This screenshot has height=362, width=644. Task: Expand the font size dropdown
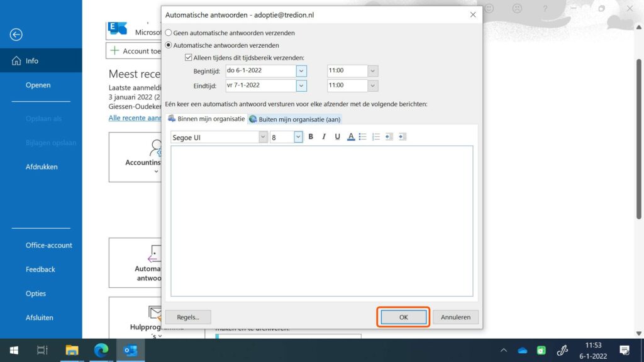297,137
